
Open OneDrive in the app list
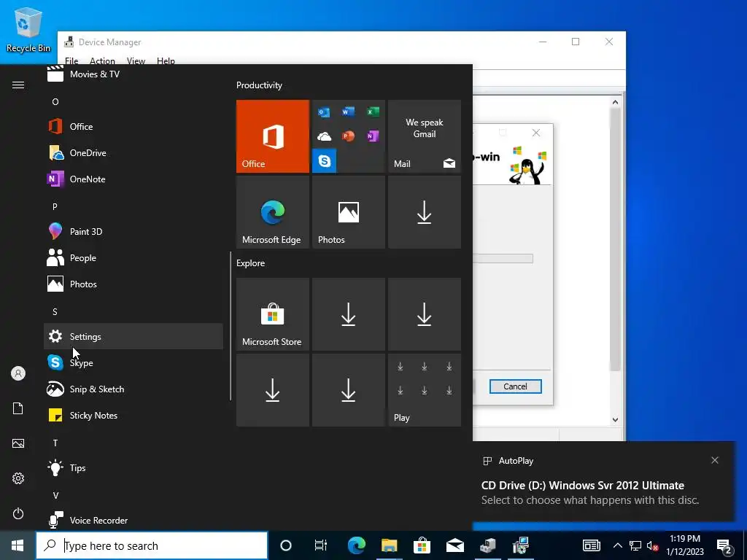(133, 153)
